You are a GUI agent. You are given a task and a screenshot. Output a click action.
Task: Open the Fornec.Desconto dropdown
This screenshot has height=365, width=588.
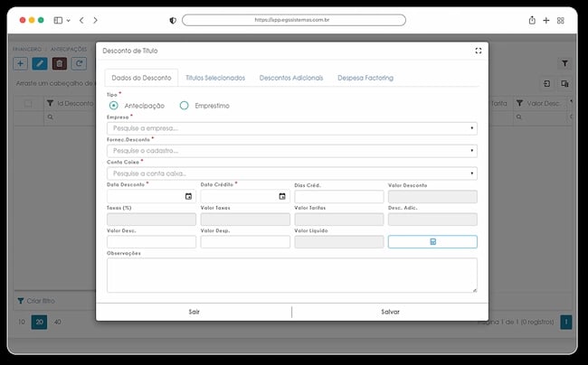pos(292,151)
